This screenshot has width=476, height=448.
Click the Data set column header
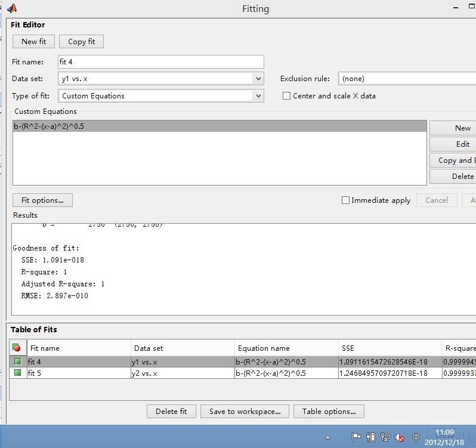[183, 348]
